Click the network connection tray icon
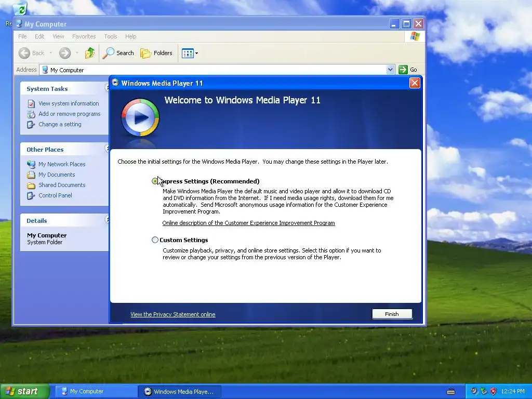This screenshot has height=399, width=532. (484, 392)
